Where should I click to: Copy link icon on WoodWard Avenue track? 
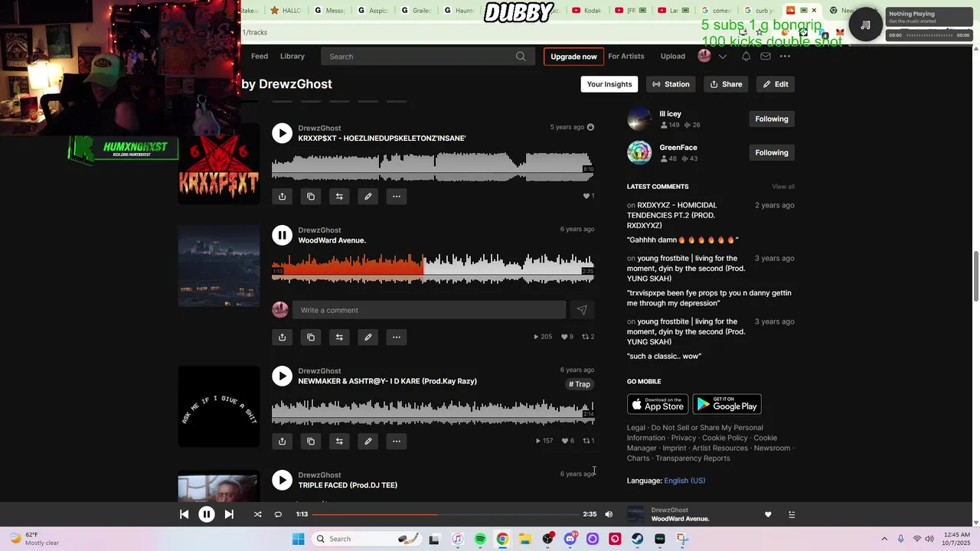[x=311, y=337]
